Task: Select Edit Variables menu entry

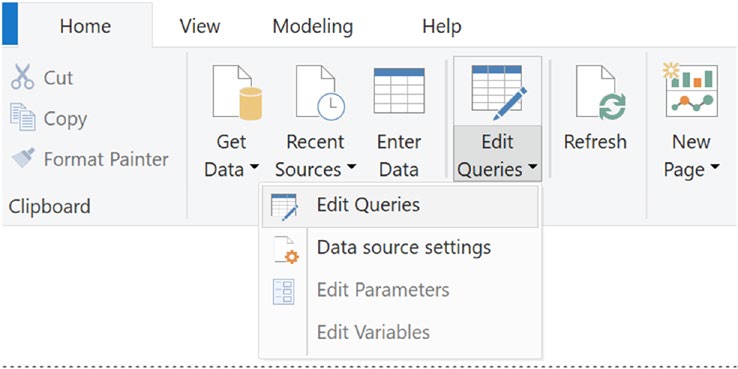Action: [x=400, y=332]
